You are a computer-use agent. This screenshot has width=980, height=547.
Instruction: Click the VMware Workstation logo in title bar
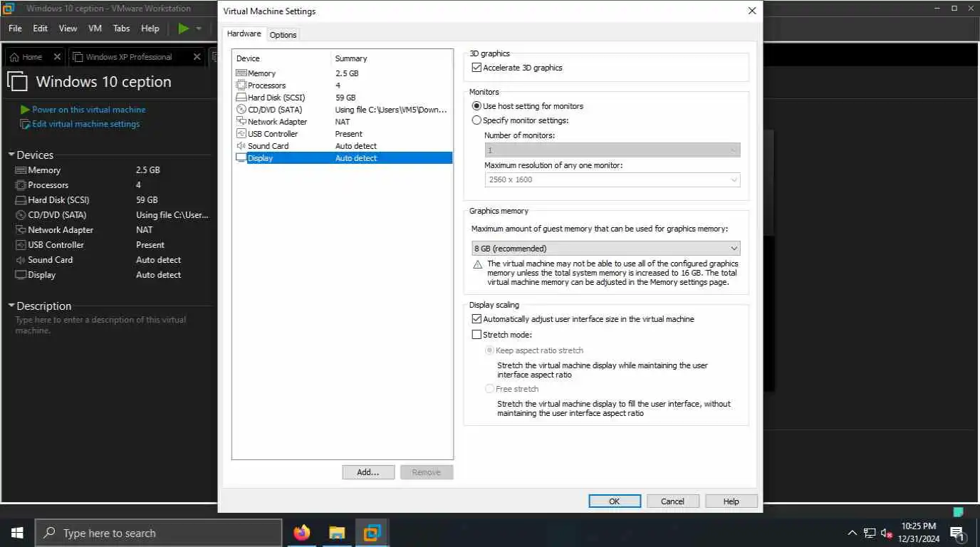(9, 9)
